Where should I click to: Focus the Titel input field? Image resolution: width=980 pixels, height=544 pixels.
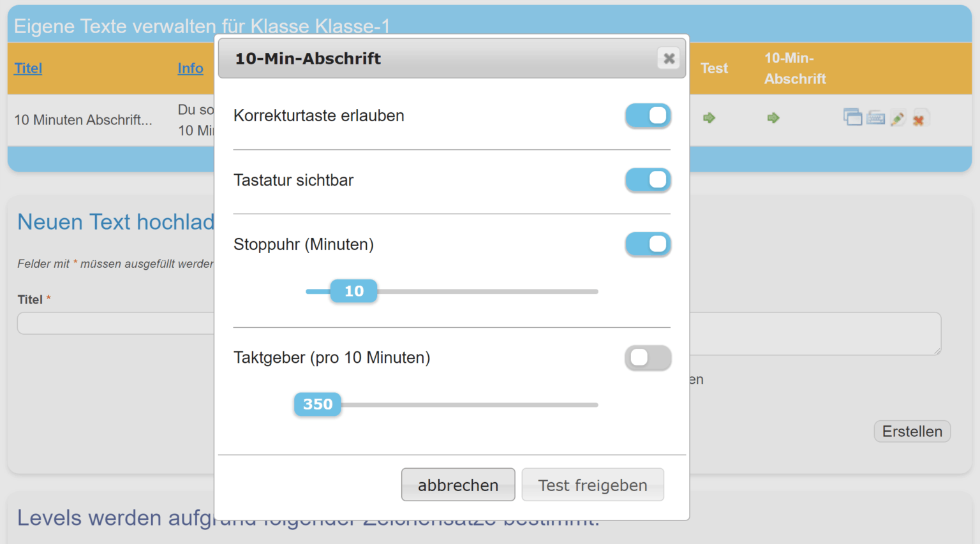116,323
